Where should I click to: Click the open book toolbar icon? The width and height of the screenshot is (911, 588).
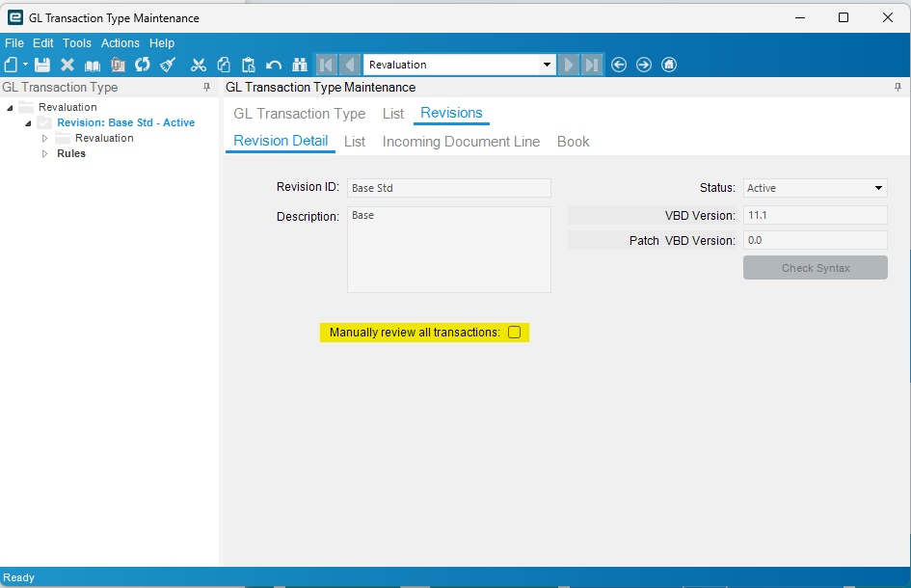click(93, 66)
